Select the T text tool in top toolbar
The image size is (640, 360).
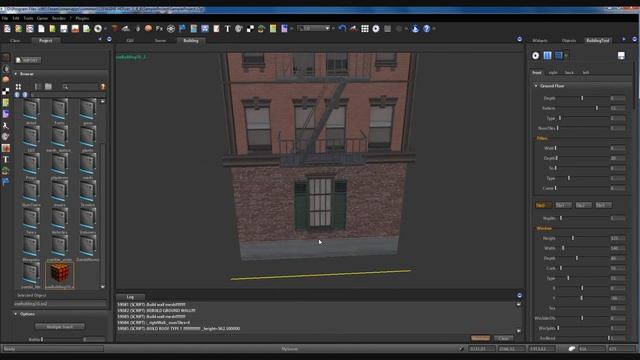(227, 29)
